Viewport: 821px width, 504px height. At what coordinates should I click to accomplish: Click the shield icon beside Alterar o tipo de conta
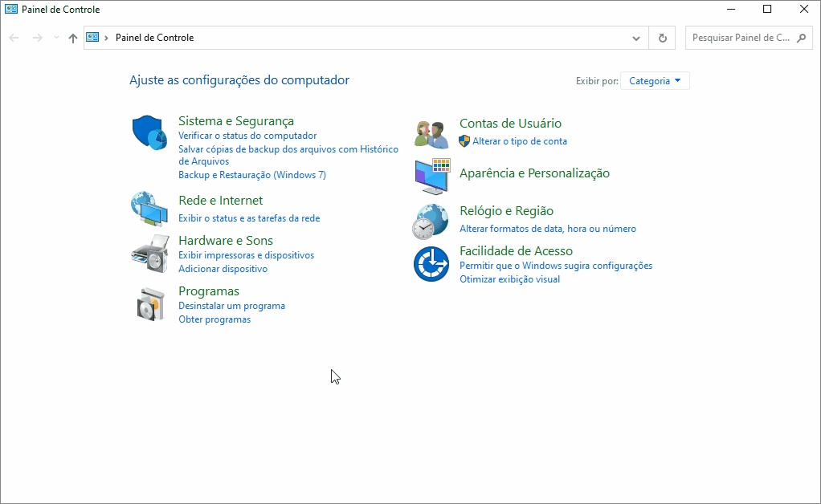coord(464,141)
